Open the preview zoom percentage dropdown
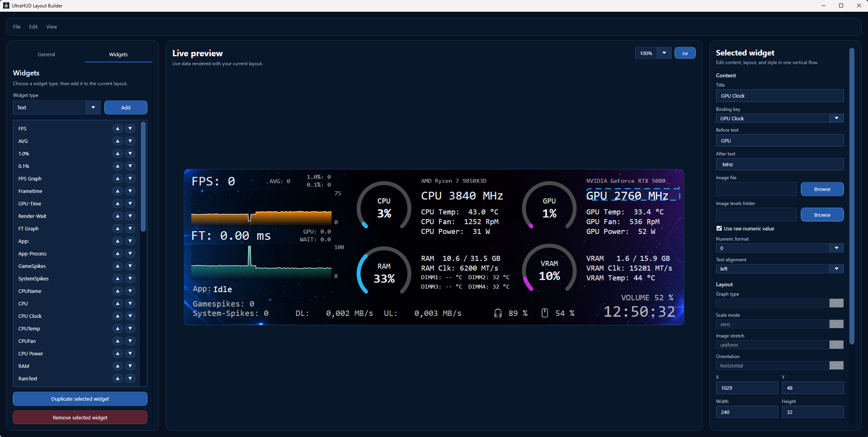Viewport: 868px width, 437px height. [x=664, y=53]
